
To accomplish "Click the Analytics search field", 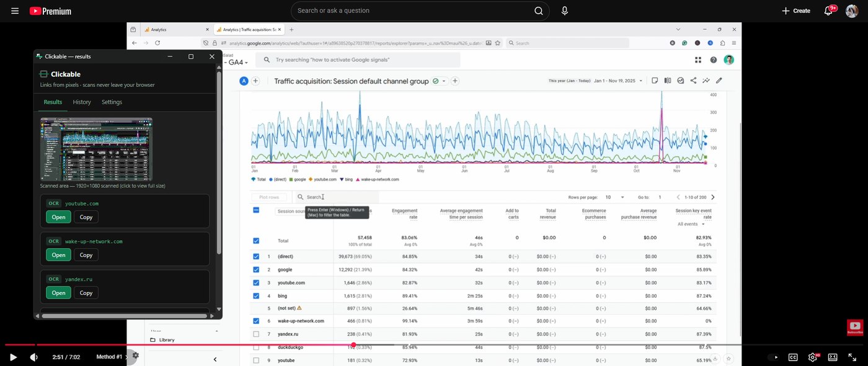I will click(x=358, y=60).
